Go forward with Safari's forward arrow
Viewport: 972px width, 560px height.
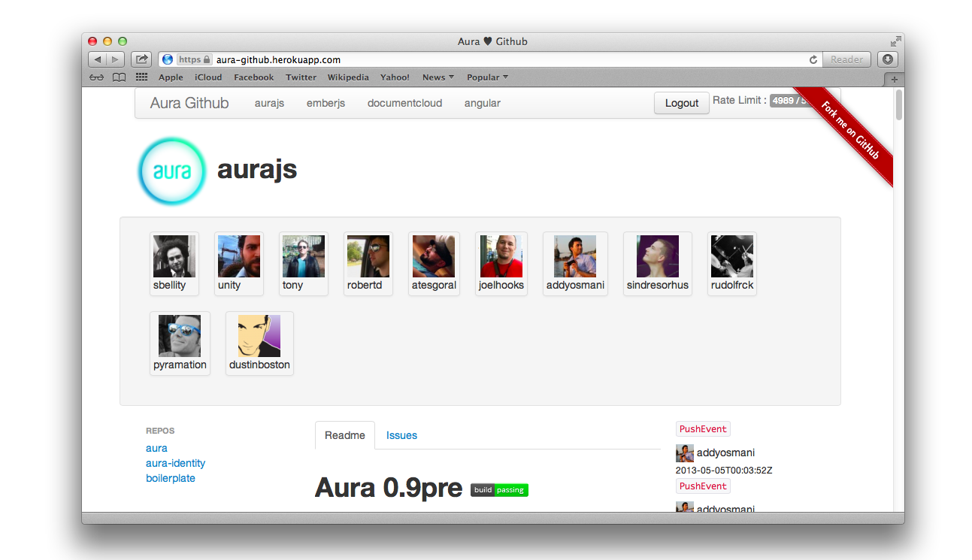coord(115,59)
